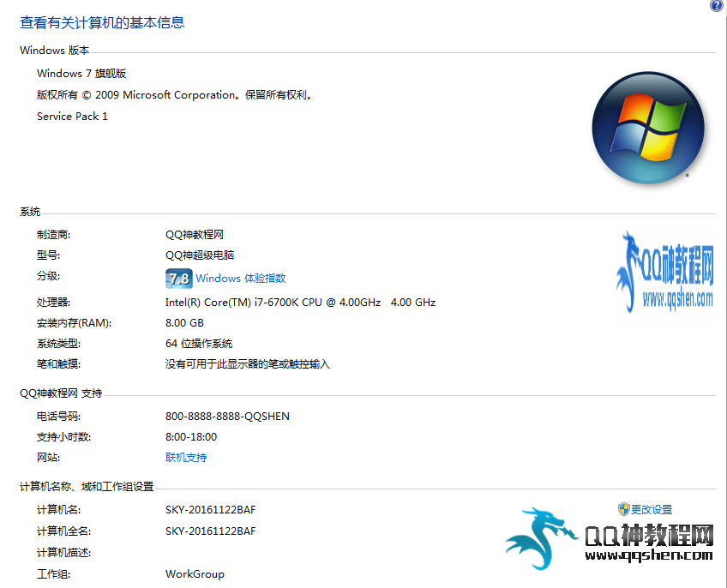Click the shield icon beside 更改设置
Viewport: 727px width, 588px height.
(624, 509)
